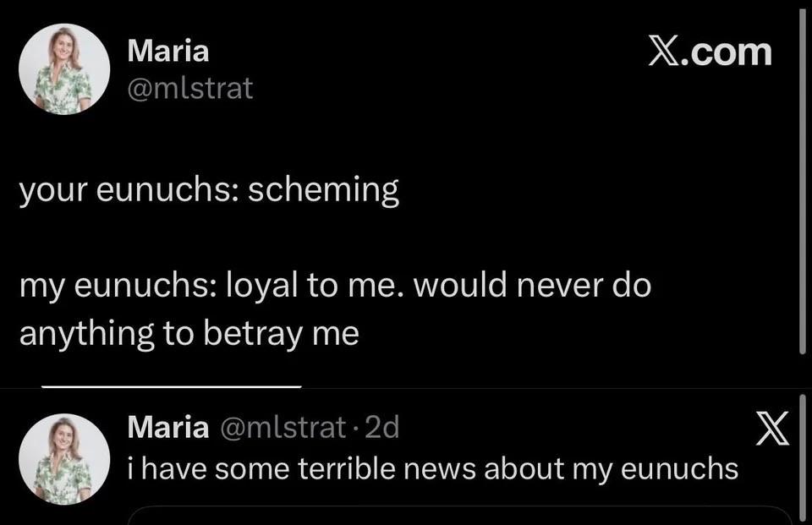Screen dimensions: 812x525
Task: Click the Maria name in the reply
Action: click(x=168, y=427)
